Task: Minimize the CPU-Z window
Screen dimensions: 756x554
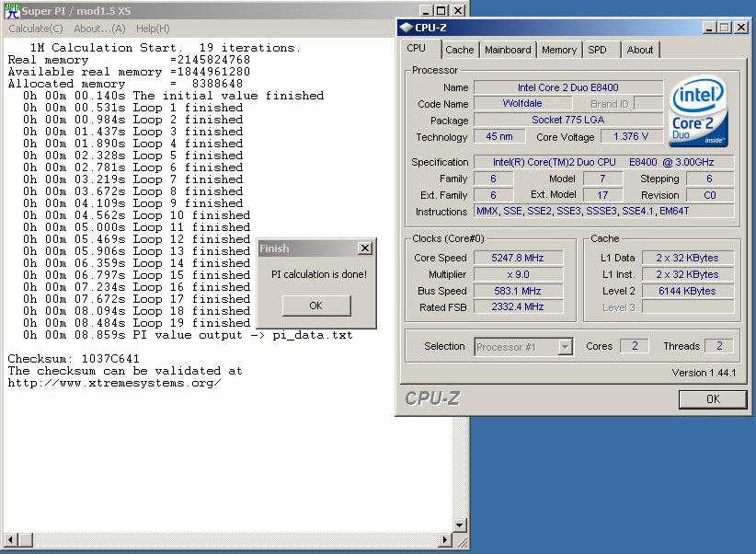Action: 709,28
